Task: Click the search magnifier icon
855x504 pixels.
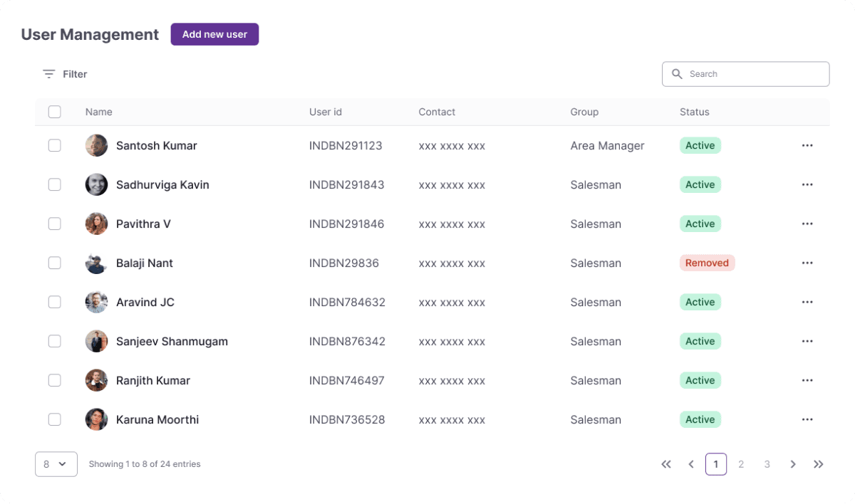Action: coord(677,74)
